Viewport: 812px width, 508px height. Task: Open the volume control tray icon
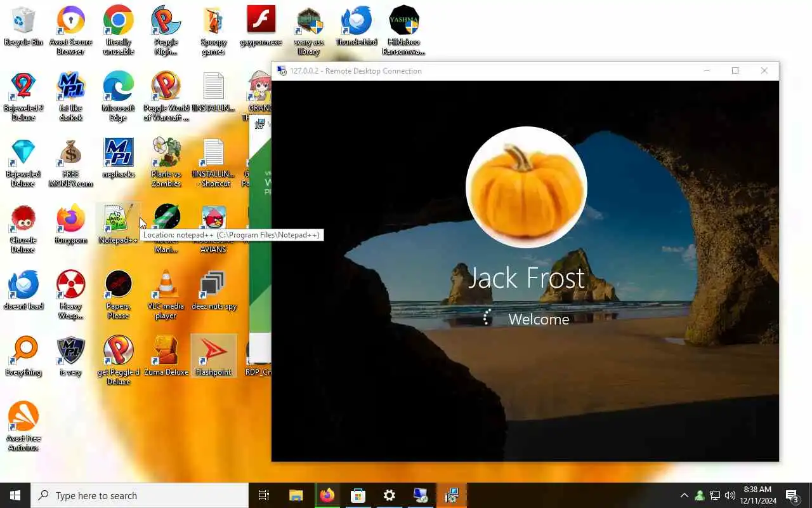tap(730, 495)
